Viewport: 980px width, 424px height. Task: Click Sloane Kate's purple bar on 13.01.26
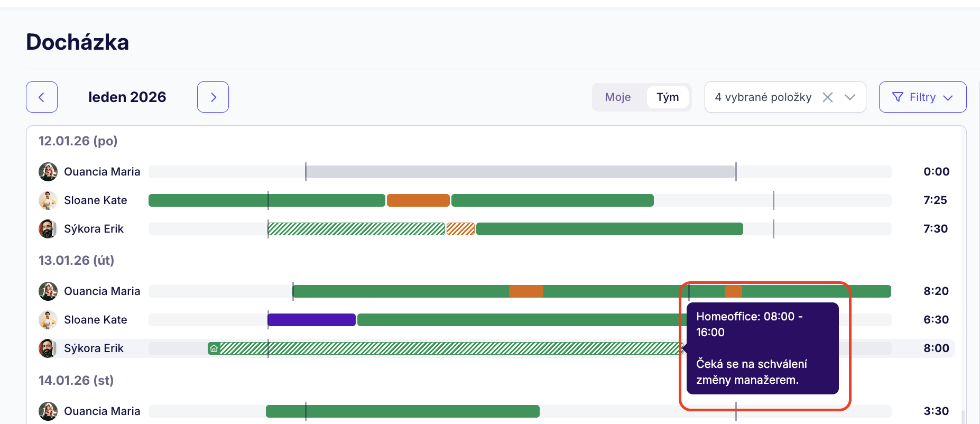click(x=311, y=320)
